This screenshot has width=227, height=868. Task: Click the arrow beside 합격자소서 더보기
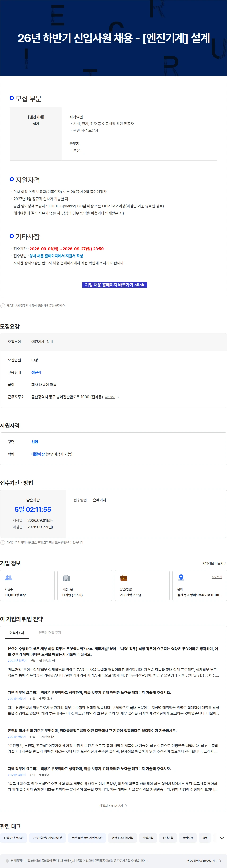(x=126, y=806)
